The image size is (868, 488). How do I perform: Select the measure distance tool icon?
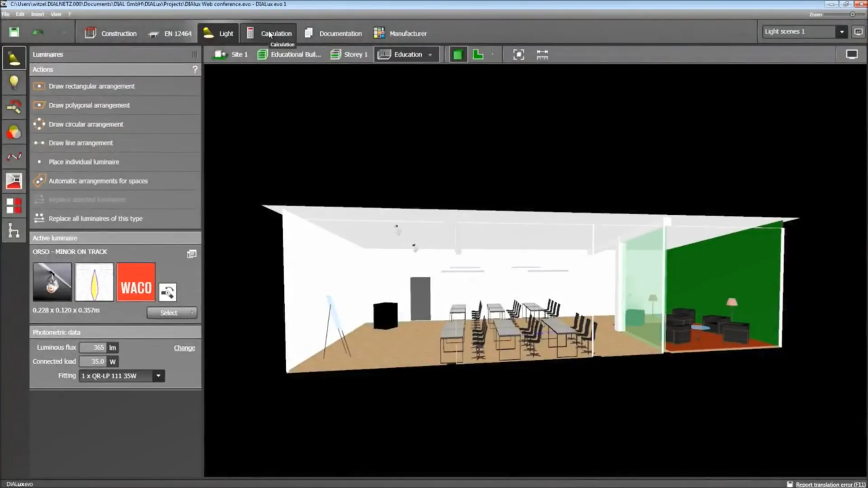542,55
